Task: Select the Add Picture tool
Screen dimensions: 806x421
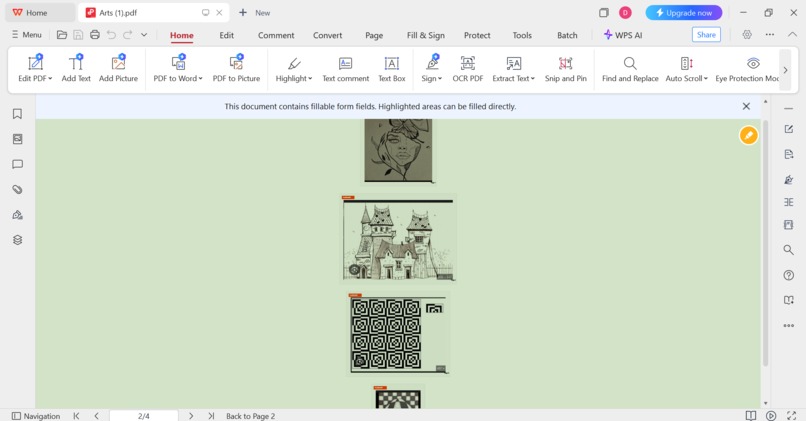Action: (x=118, y=69)
